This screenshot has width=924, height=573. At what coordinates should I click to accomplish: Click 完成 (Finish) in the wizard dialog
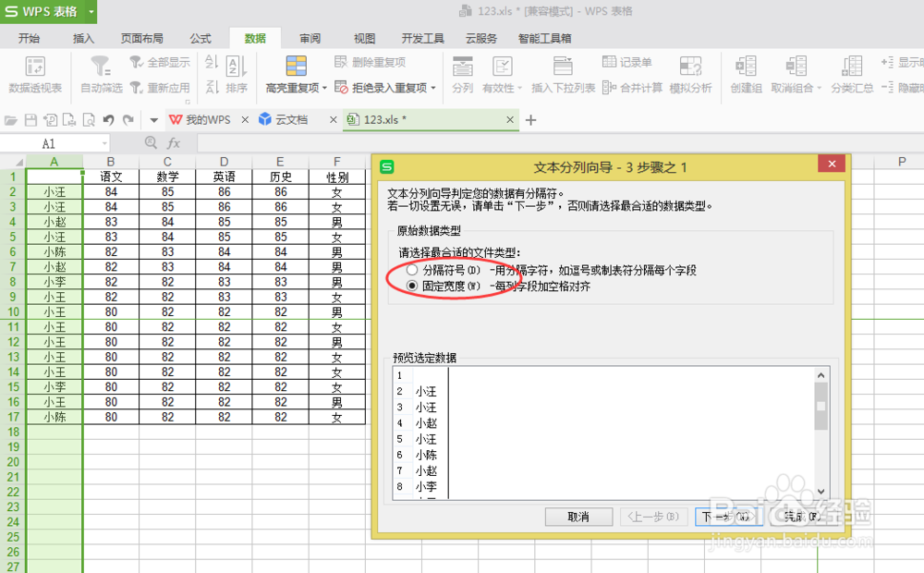[803, 517]
